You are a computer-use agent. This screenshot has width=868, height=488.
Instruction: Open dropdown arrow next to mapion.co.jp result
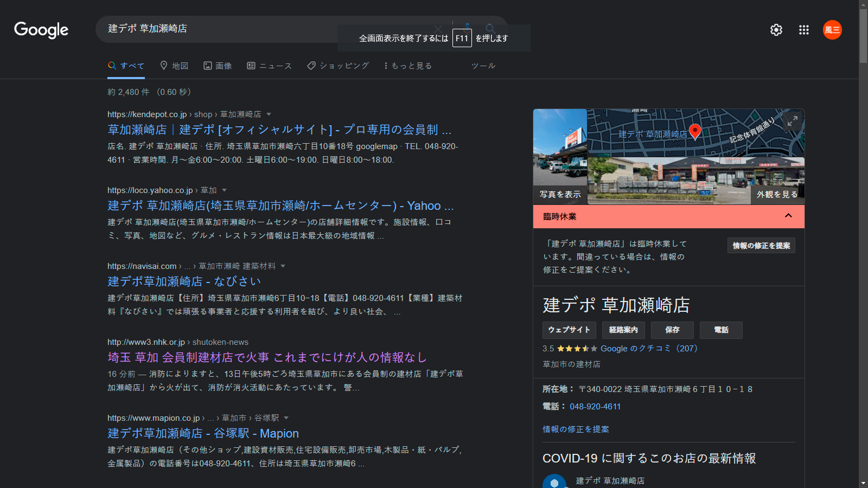(x=286, y=418)
